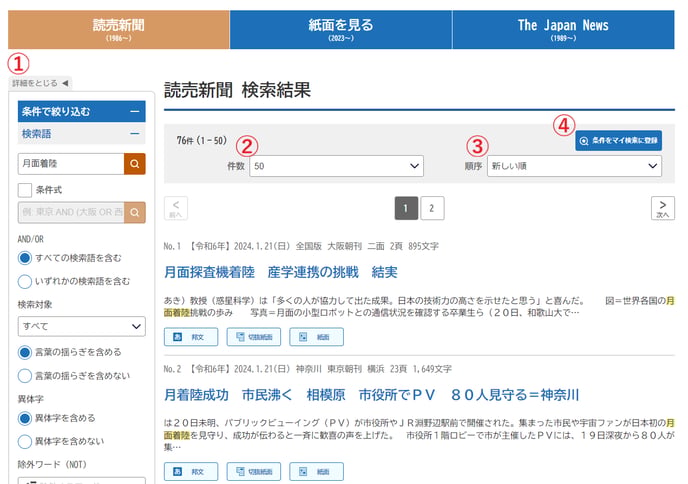Viewport: 688px width, 484px height.
Task: Open article 月面探査機着陸 産学連携の挑戦 結実
Action: pyautogui.click(x=281, y=272)
